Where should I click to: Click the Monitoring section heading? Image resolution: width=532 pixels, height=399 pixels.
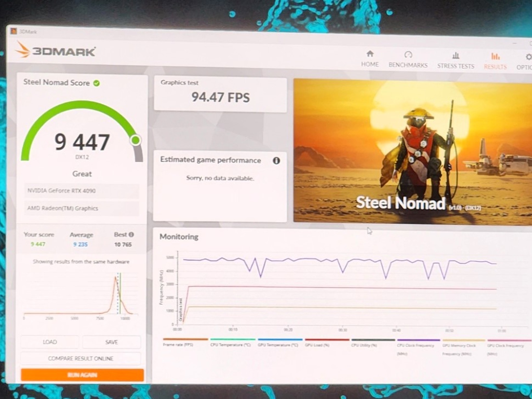[x=179, y=237]
